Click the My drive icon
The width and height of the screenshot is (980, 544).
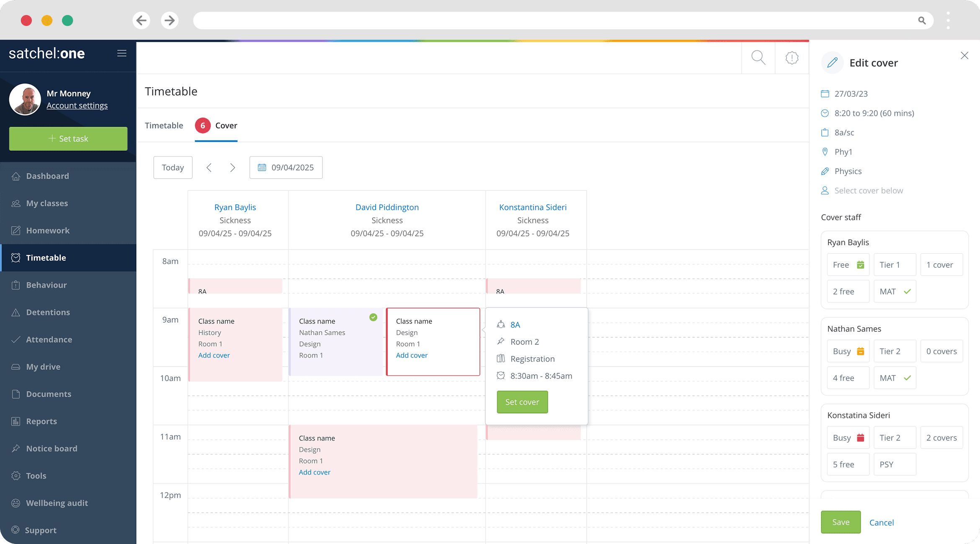[x=16, y=367]
